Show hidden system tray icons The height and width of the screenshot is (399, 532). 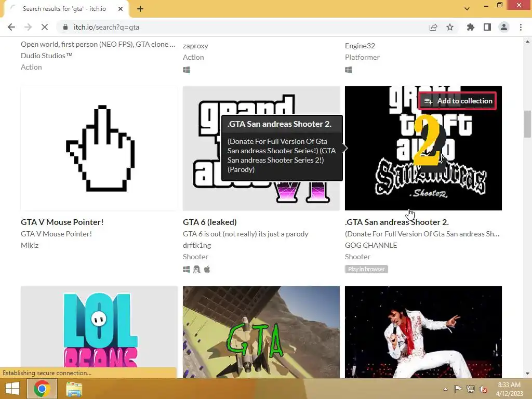(x=445, y=389)
